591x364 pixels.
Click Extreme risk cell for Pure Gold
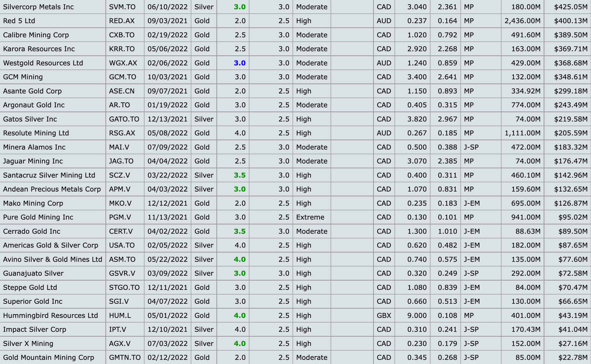310,217
